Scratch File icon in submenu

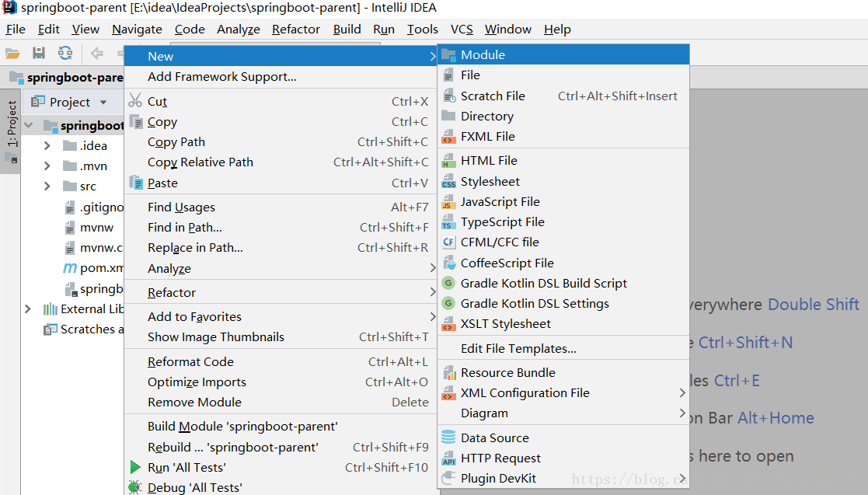pos(449,96)
